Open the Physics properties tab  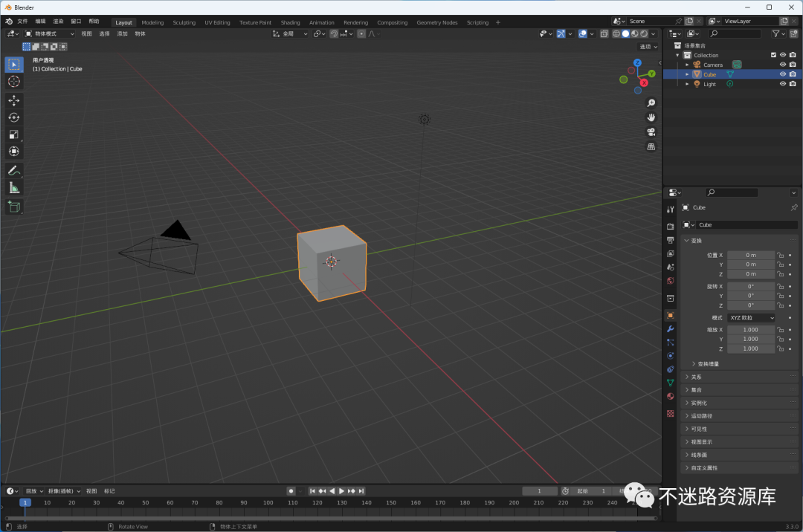671,355
